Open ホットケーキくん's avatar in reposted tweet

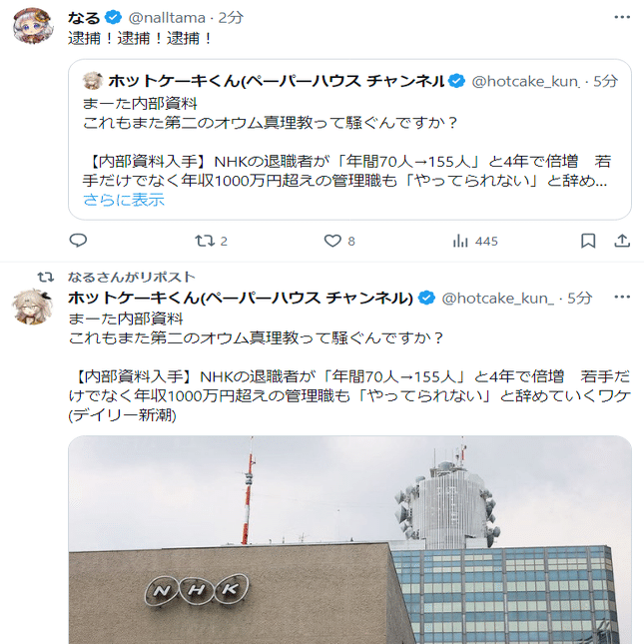(32, 307)
